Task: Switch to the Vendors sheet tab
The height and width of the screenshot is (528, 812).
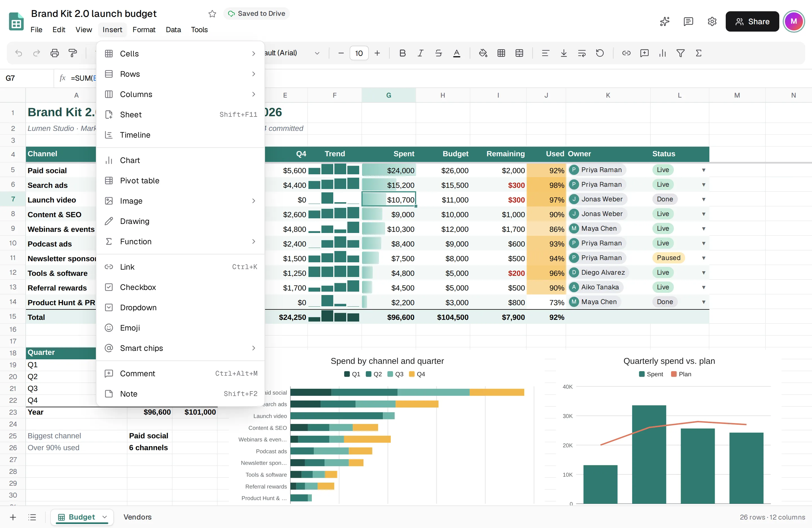Action: click(x=138, y=517)
